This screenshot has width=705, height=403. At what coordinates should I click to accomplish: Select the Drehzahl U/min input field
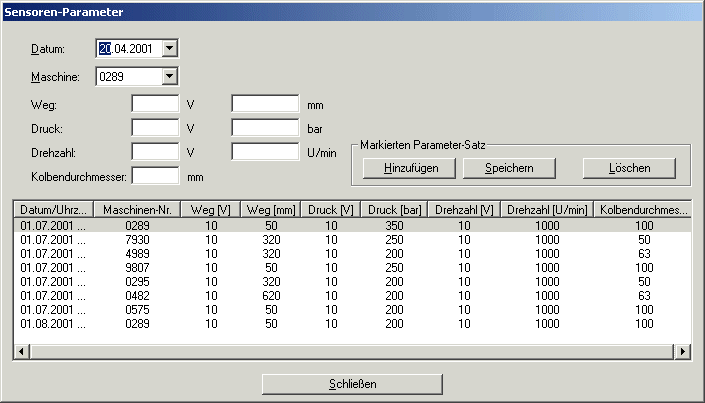pos(265,152)
